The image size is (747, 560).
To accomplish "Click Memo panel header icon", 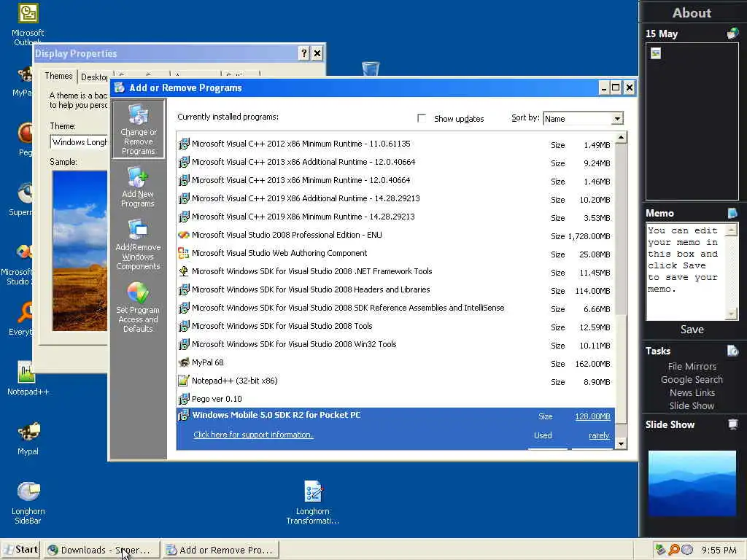I will (x=732, y=213).
